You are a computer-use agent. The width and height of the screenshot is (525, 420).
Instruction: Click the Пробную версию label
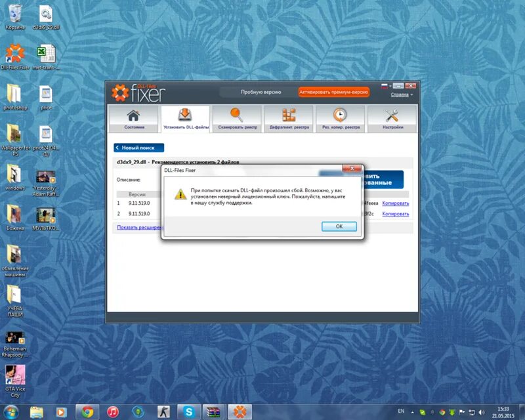261,92
